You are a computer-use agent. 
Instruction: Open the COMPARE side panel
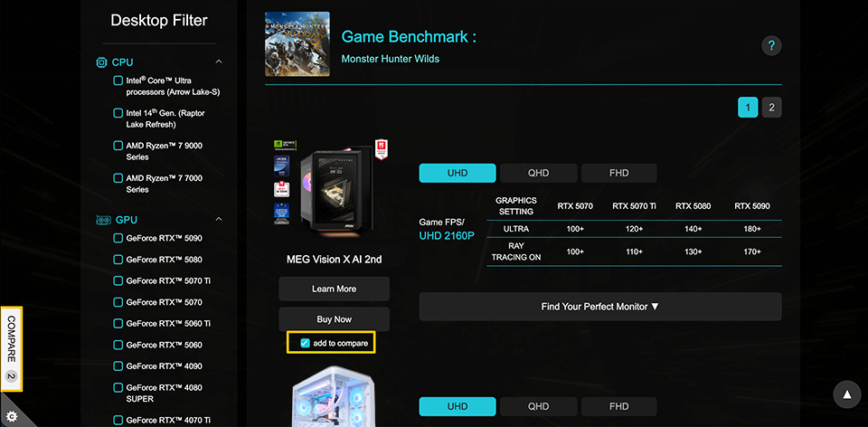pos(12,348)
